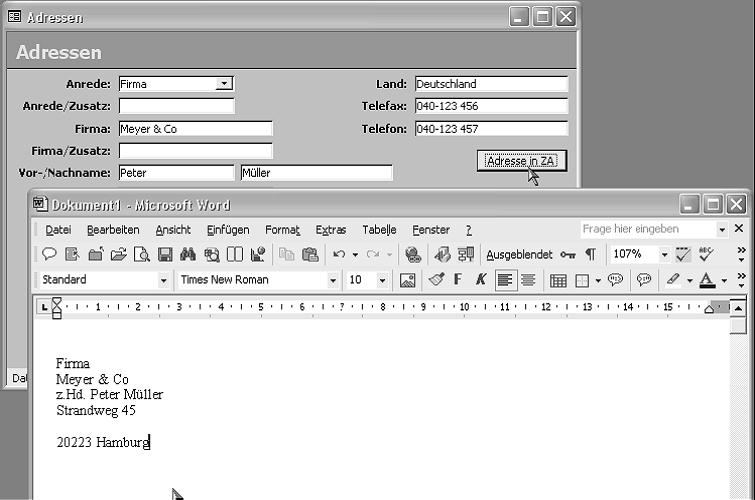Expand the undo history dropdown arrow
The image size is (755, 500).
(355, 254)
